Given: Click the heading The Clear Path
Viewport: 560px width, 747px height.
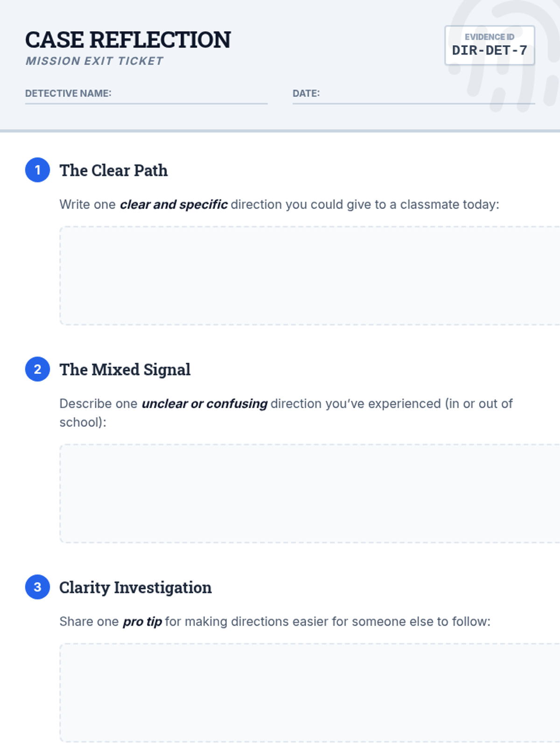Looking at the screenshot, I should point(113,170).
